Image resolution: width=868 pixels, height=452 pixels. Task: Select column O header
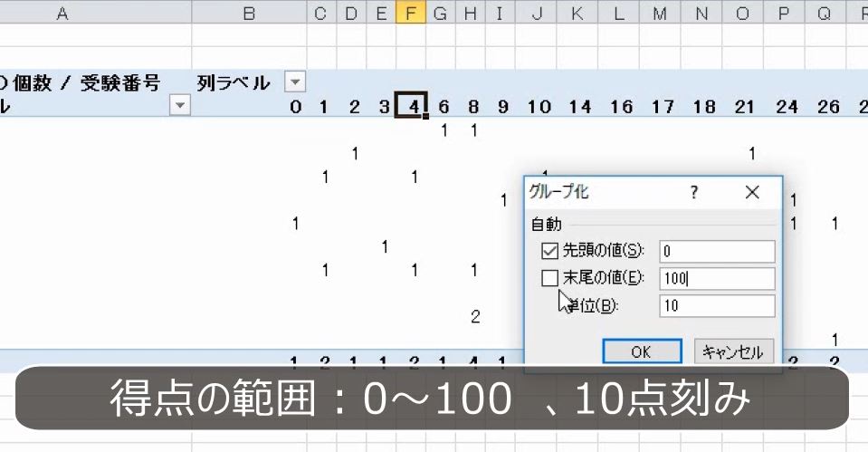click(x=742, y=13)
